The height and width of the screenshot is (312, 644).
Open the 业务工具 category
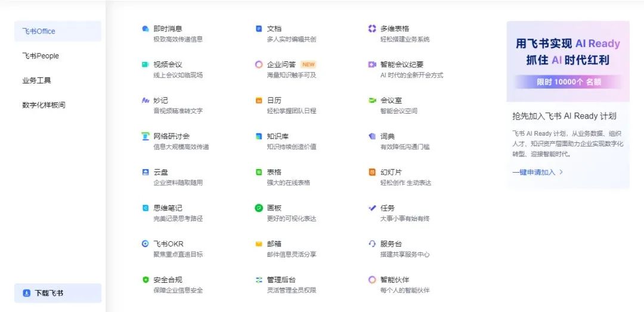tap(36, 80)
